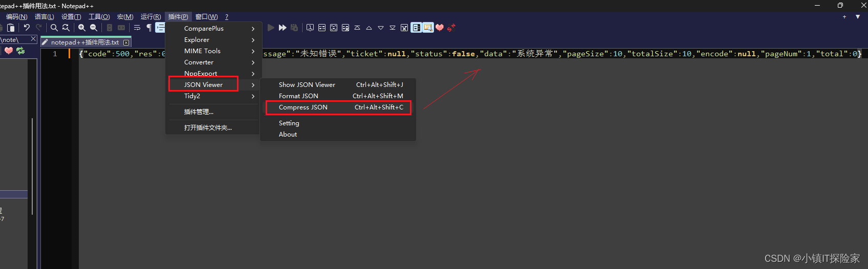The width and height of the screenshot is (868, 269).
Task: Open 插件管理... plugin manager
Action: click(214, 112)
